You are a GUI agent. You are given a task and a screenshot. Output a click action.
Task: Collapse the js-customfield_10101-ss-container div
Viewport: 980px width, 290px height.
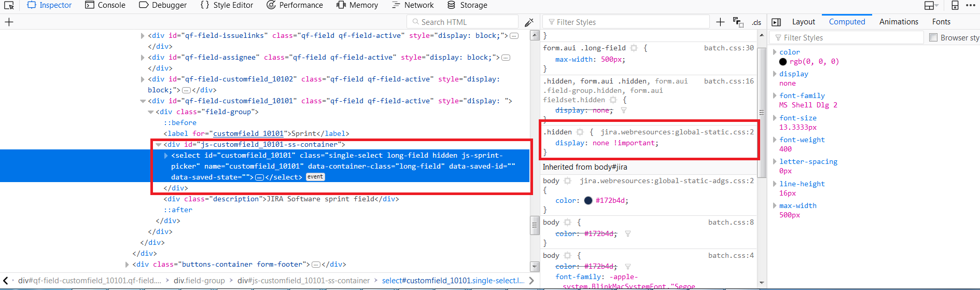pyautogui.click(x=158, y=145)
